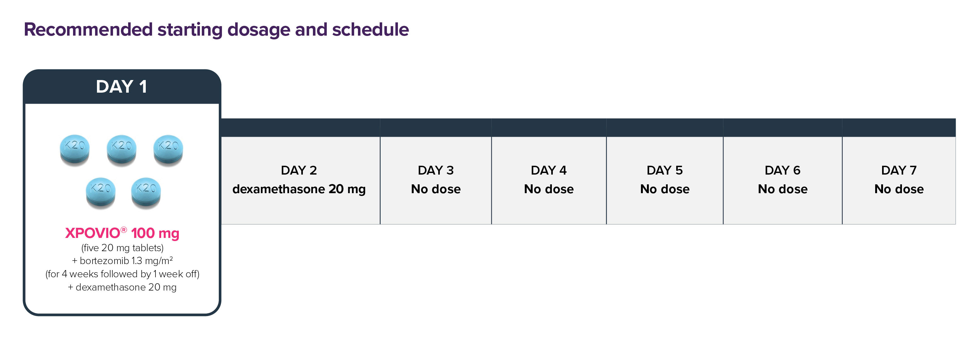The image size is (980, 340).
Task: Click the bottom-left K20 tablet
Action: pyautogui.click(x=100, y=192)
